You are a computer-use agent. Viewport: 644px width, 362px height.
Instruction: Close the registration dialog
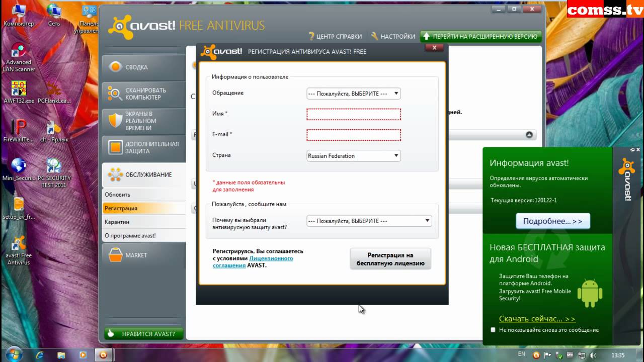434,48
